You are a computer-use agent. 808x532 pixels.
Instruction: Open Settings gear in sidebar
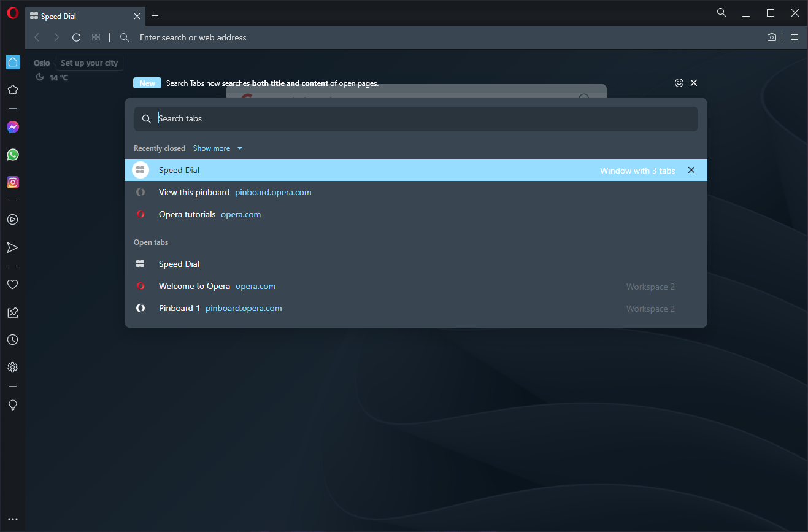(x=12, y=368)
